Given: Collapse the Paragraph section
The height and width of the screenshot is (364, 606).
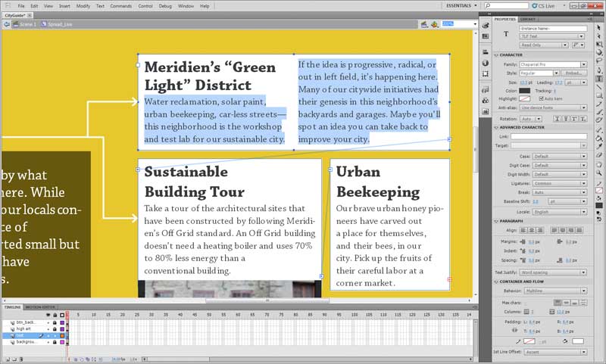Looking at the screenshot, I should pyautogui.click(x=496, y=221).
